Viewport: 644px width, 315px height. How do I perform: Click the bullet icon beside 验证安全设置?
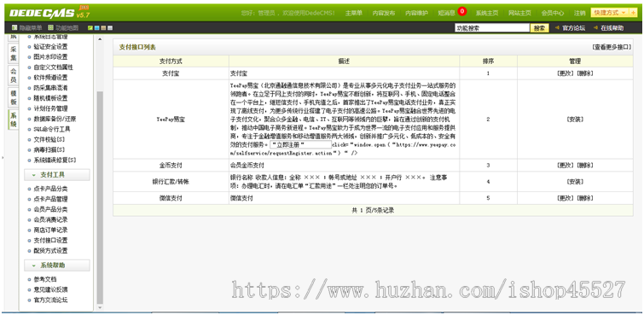(x=29, y=47)
